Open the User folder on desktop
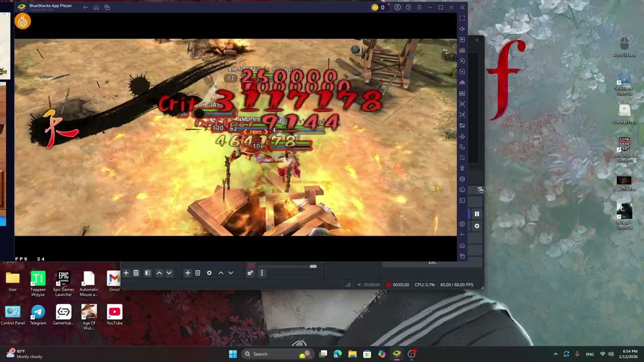The height and width of the screenshot is (362, 644). click(13, 282)
